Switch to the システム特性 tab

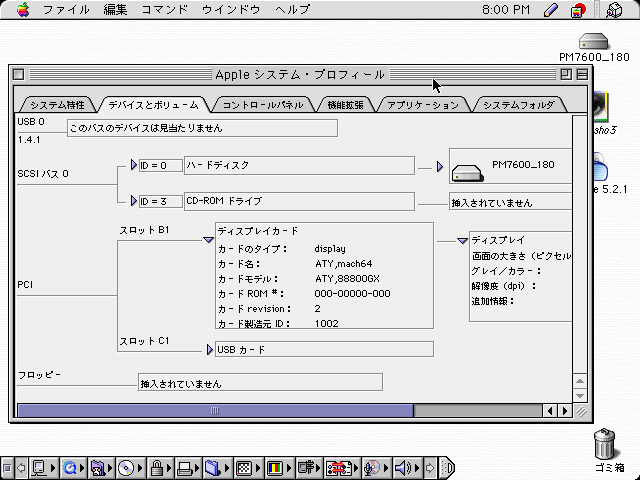[x=58, y=105]
